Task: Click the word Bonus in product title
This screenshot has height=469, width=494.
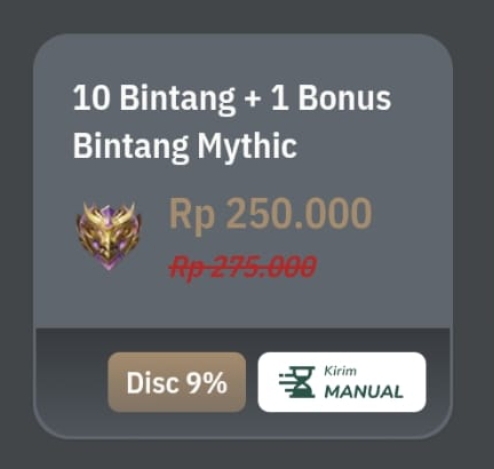Action: (344, 98)
